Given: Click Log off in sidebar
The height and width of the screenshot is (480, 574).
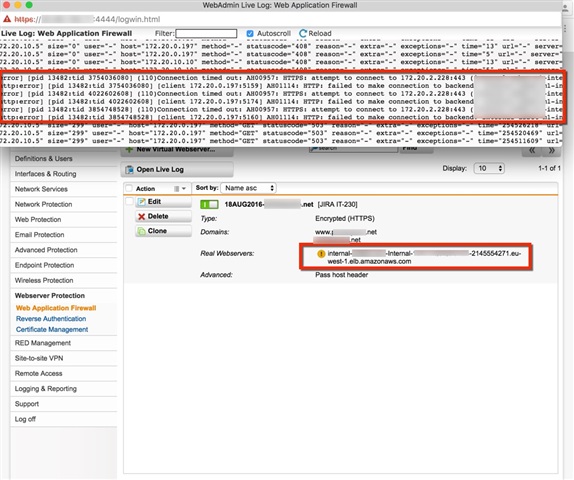Looking at the screenshot, I should click(25, 419).
